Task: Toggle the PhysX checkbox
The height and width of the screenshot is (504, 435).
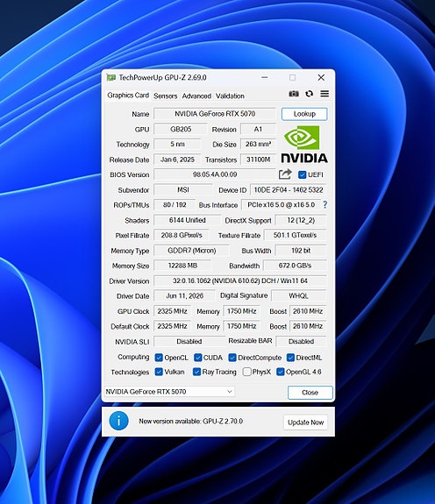Action: point(247,372)
